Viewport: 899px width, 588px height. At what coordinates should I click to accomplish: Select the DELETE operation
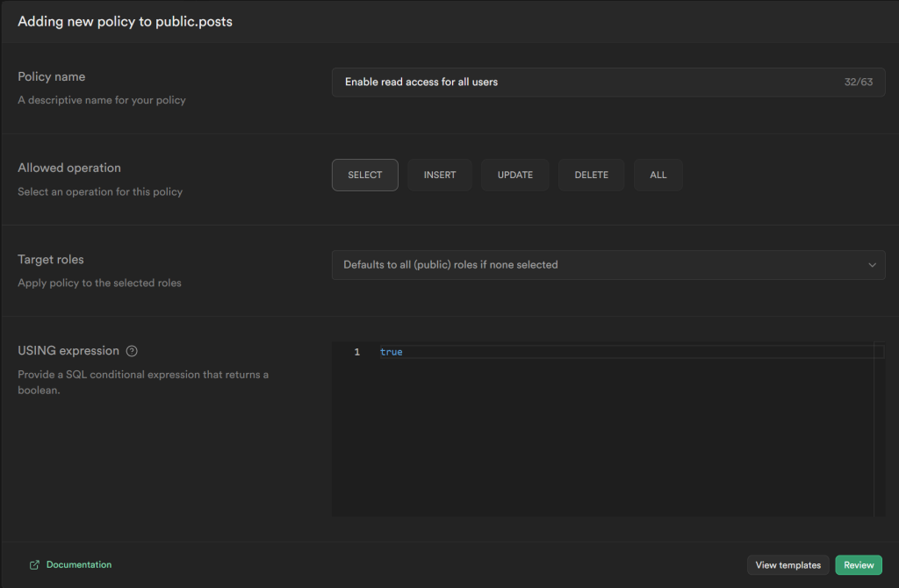click(591, 175)
